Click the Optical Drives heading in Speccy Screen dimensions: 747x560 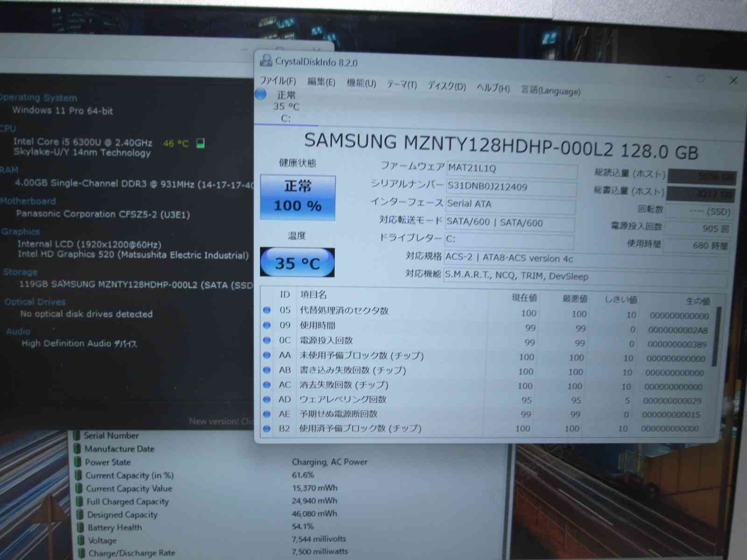coord(35,302)
